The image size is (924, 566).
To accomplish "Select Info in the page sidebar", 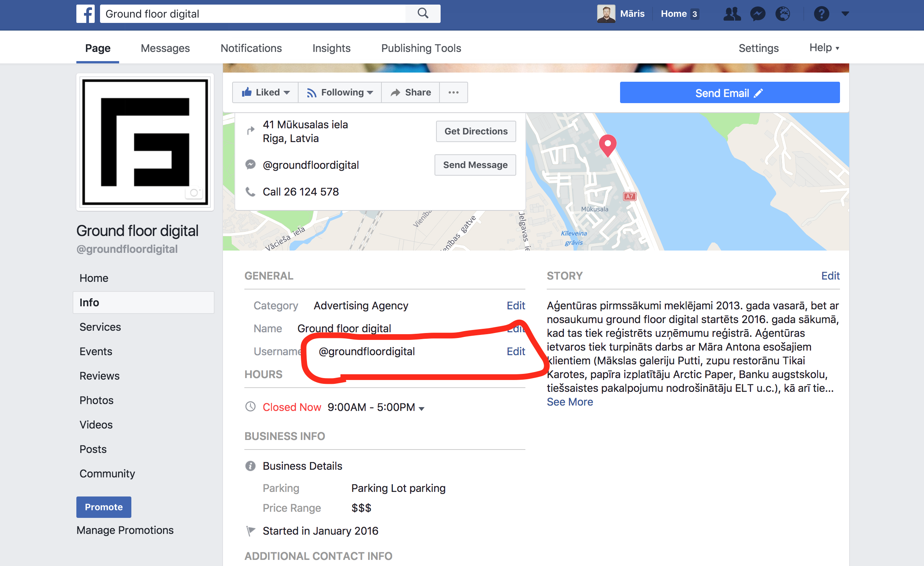I will tap(143, 302).
